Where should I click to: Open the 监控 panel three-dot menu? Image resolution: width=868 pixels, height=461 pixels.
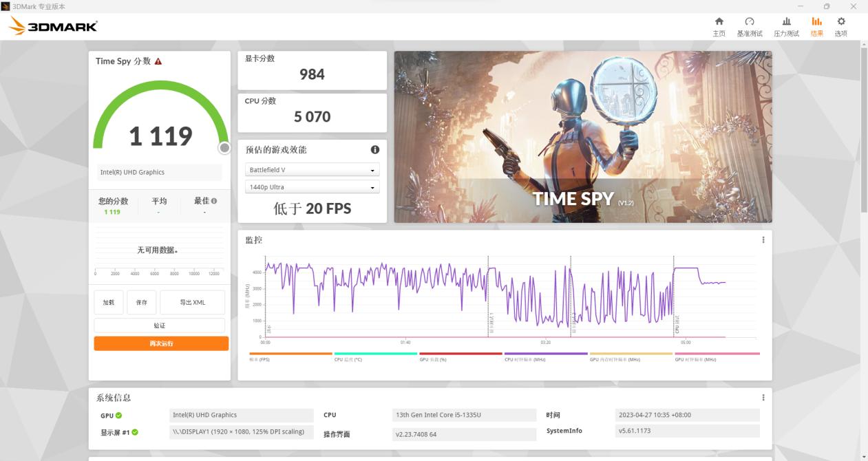point(763,240)
